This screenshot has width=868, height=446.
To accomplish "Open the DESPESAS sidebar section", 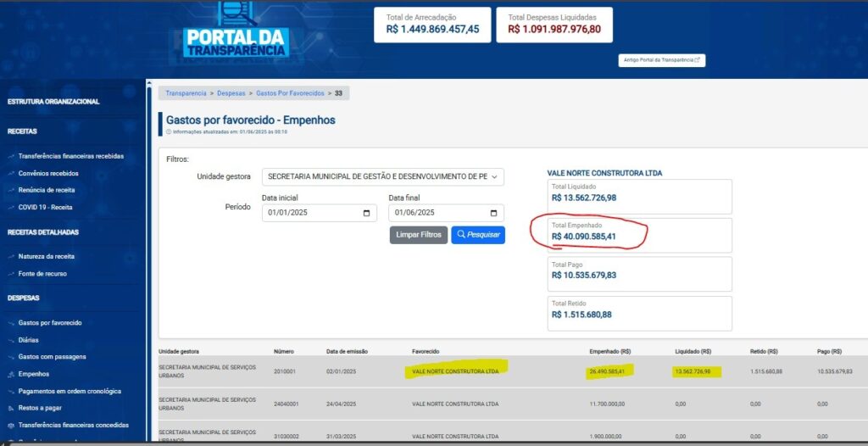I will click(23, 298).
